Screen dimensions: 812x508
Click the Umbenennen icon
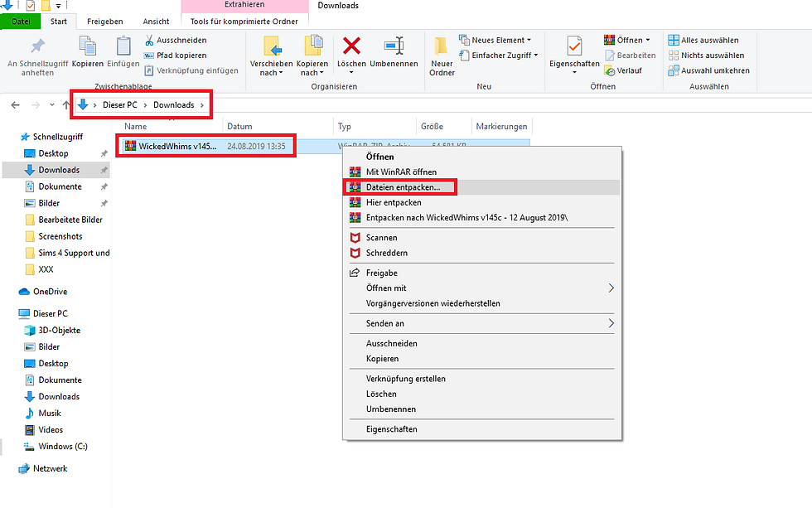coord(394,46)
